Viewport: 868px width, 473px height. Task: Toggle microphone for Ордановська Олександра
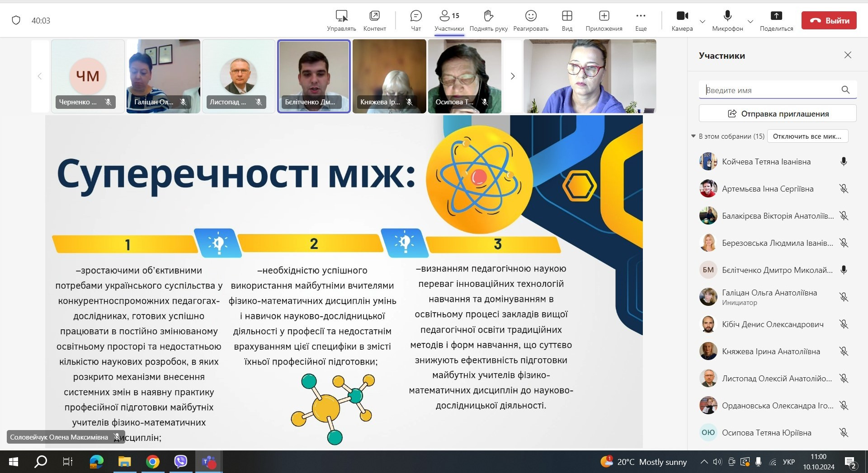[844, 406]
